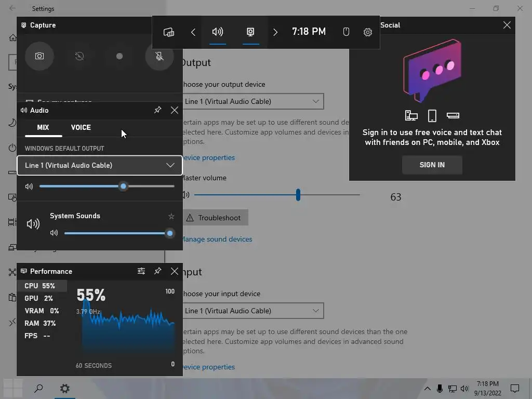The image size is (532, 399).
Task: Open the Focus assist moon icon in Settings sidebar
Action: 12,123
